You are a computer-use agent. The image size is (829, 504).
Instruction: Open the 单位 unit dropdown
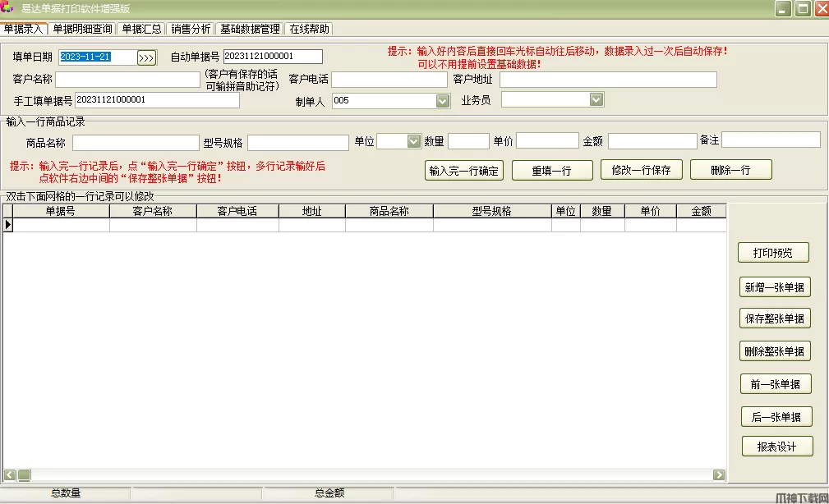pos(414,141)
